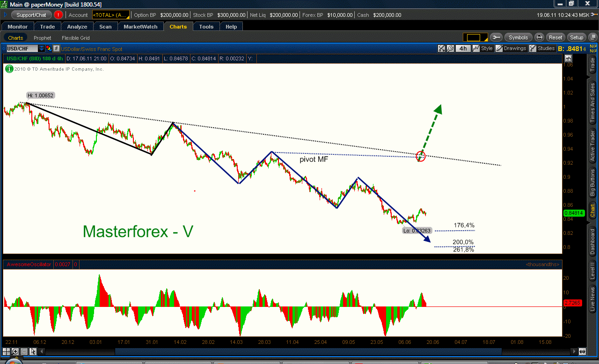Select the pointer cursor tool

(33, 351)
